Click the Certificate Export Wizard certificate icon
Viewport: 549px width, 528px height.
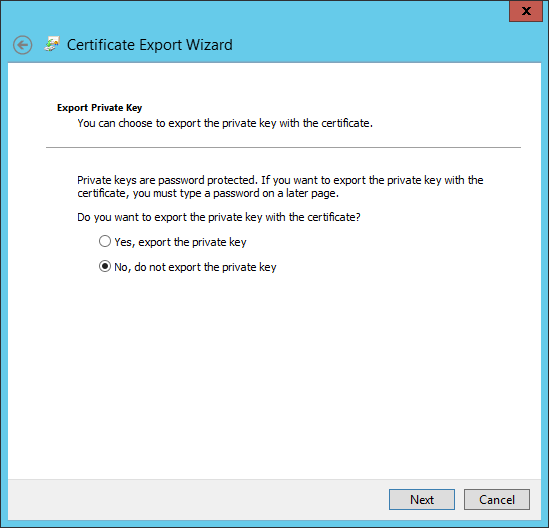tap(52, 44)
